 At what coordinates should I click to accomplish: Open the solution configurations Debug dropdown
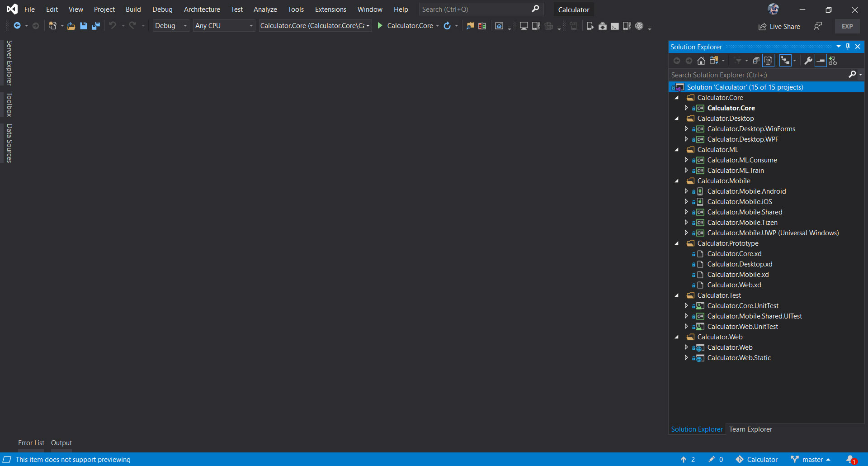tap(184, 26)
